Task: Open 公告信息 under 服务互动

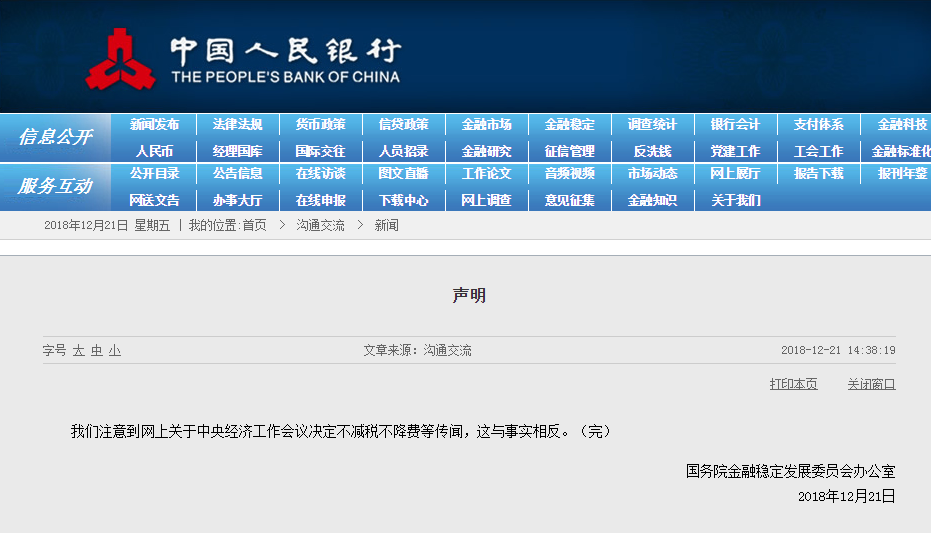Action: [x=237, y=174]
